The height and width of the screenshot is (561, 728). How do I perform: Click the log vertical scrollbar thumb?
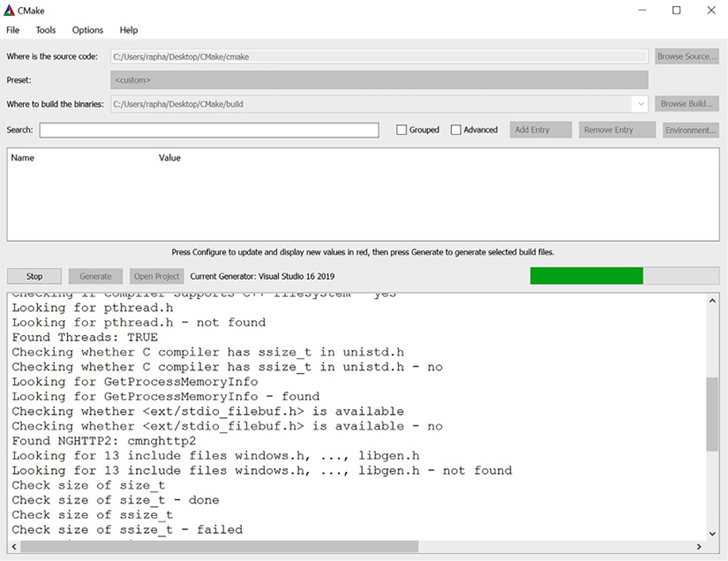point(712,415)
